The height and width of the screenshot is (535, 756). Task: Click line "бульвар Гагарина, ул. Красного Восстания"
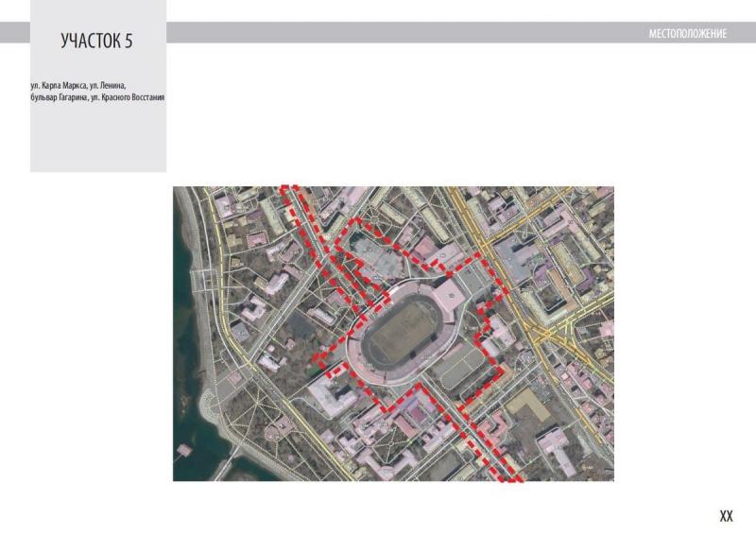(97, 97)
